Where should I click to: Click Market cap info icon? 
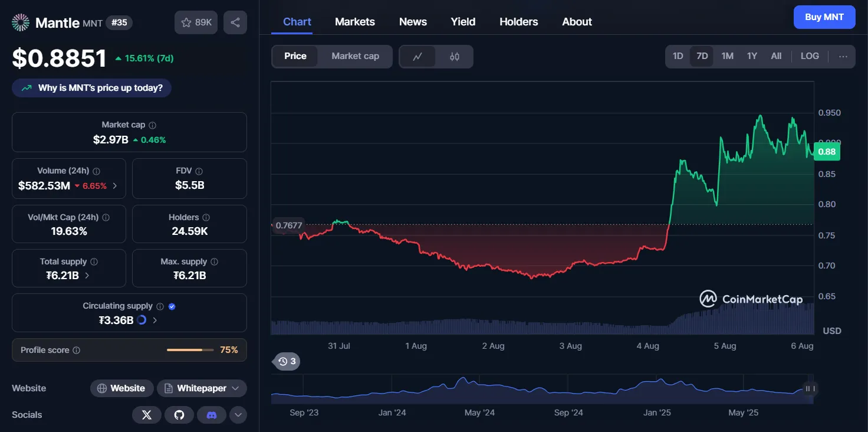(153, 125)
